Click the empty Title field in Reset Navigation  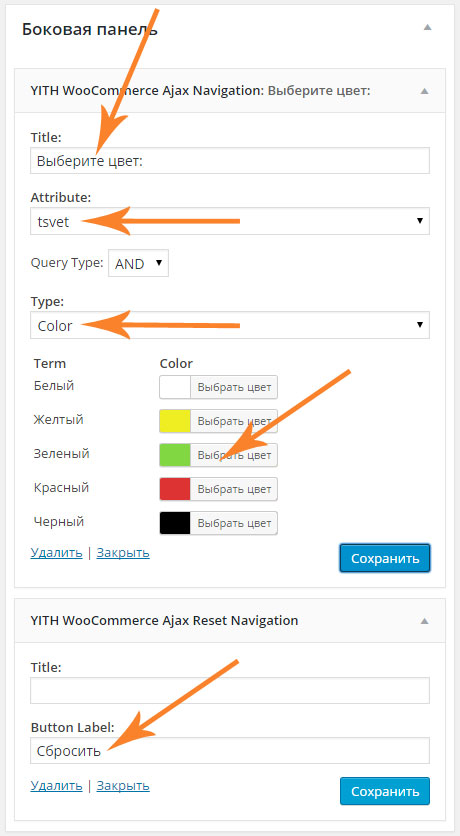[x=230, y=690]
